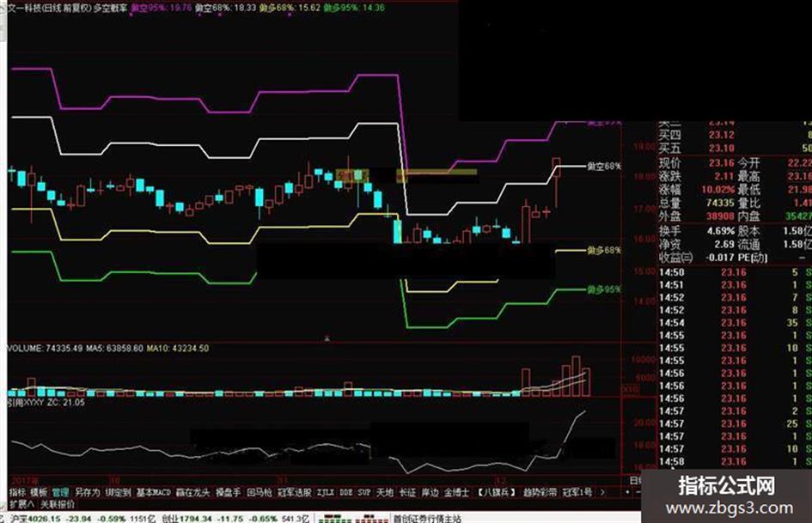Click the tallest red volume bar

coord(576,376)
